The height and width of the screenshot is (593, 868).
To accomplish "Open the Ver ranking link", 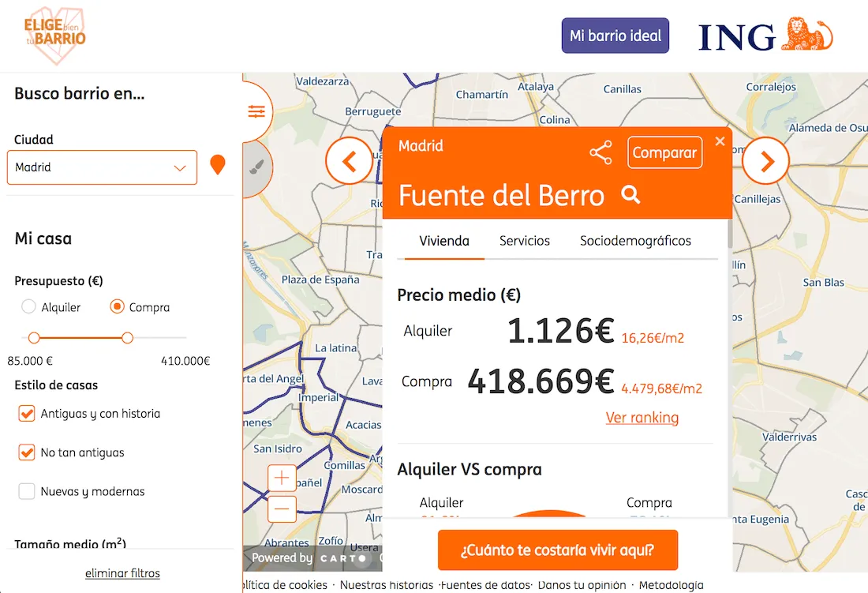I will coord(642,417).
